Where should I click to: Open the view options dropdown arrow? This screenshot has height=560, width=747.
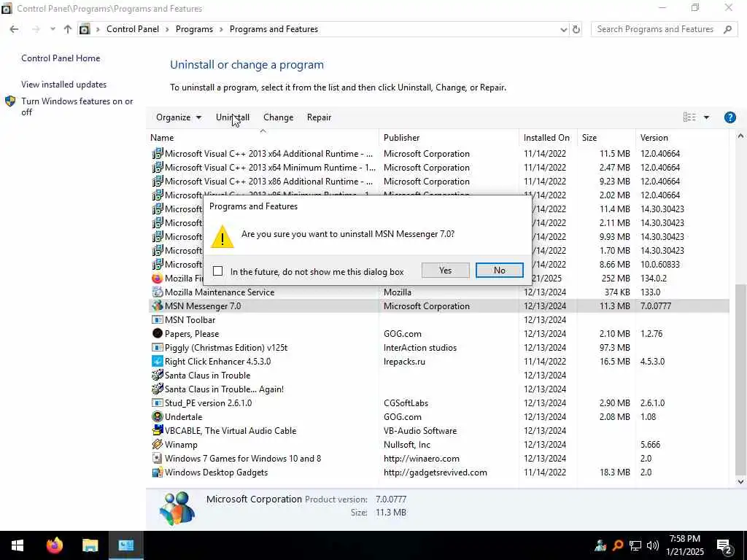pyautogui.click(x=706, y=117)
